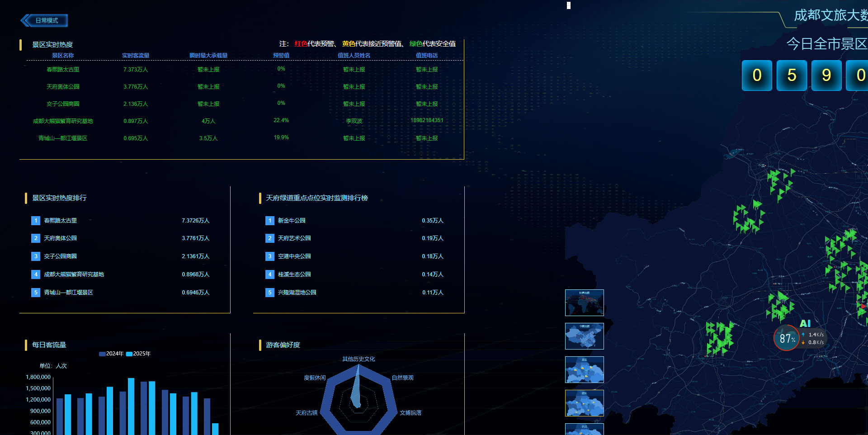Click the 预警值 column header

pyautogui.click(x=281, y=56)
